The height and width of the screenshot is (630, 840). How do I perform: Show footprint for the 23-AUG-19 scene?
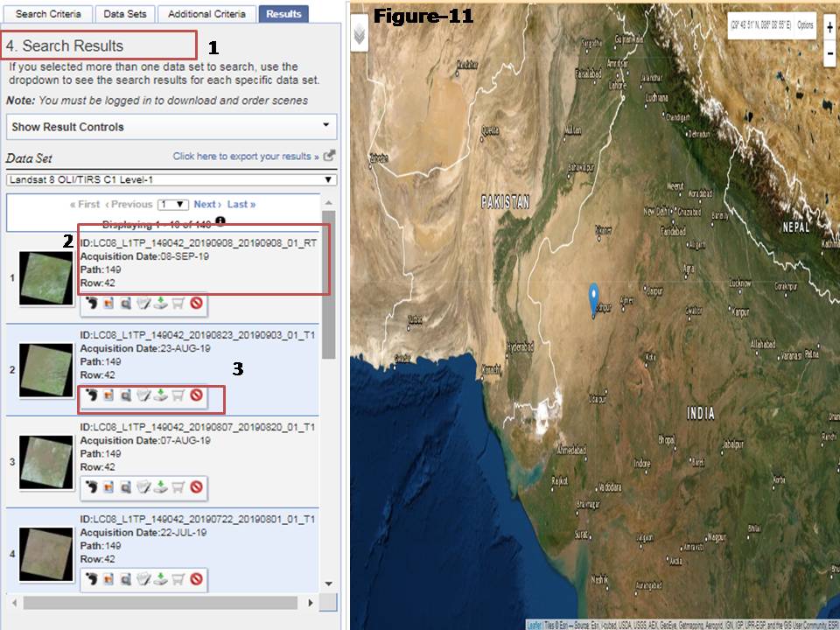(x=91, y=395)
